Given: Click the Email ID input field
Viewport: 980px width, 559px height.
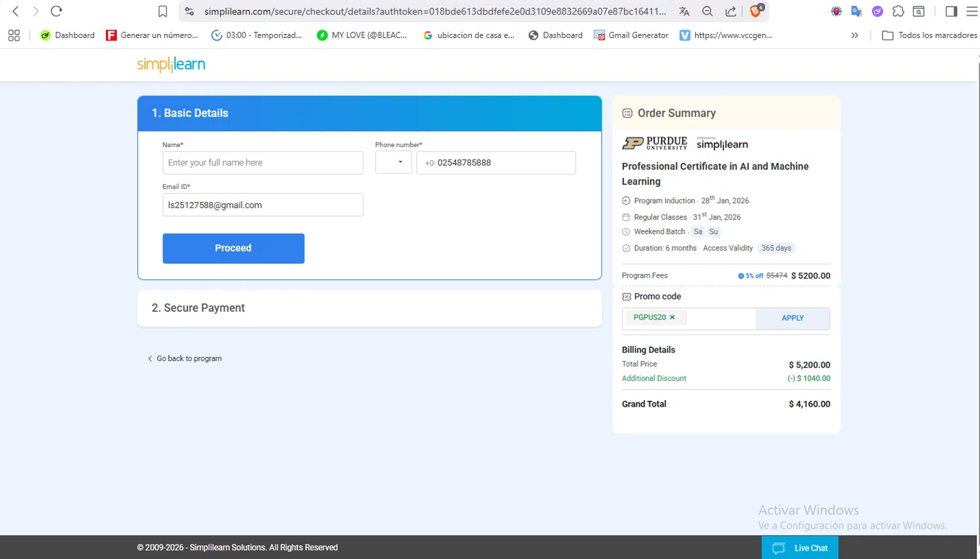Looking at the screenshot, I should (x=263, y=205).
